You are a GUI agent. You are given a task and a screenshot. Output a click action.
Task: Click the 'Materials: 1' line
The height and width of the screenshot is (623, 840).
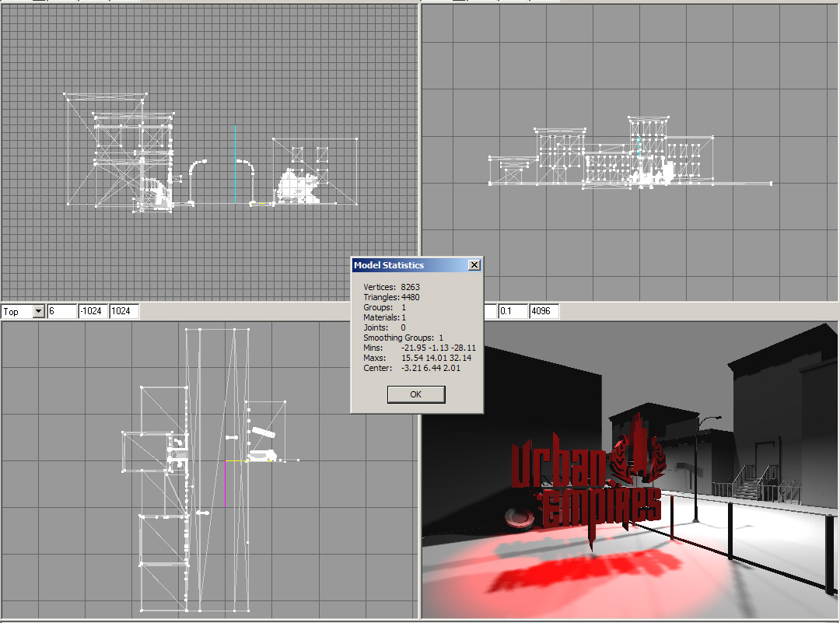click(x=385, y=317)
